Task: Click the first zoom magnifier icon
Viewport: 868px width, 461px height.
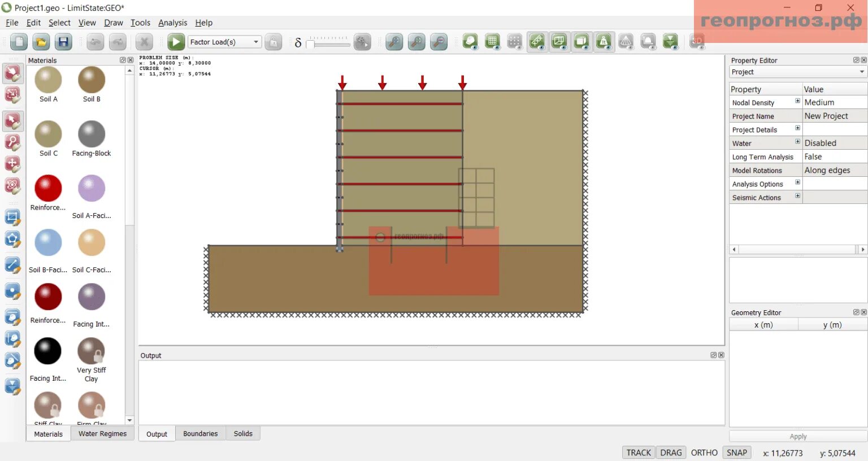Action: point(394,42)
